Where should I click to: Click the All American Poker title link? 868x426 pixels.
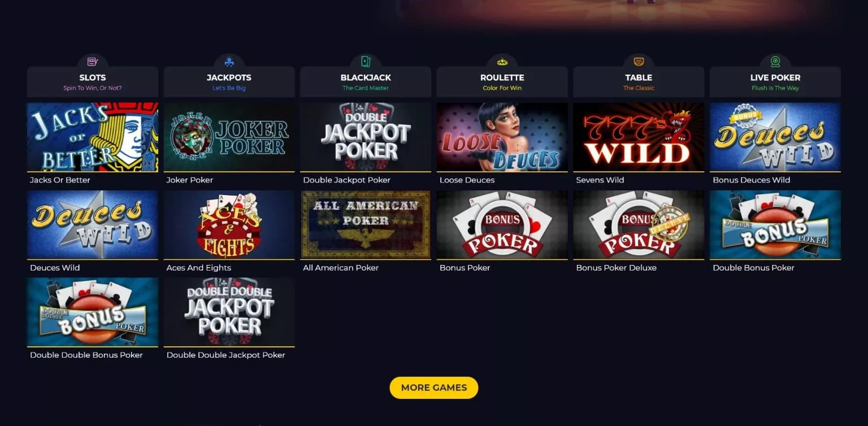[341, 268]
